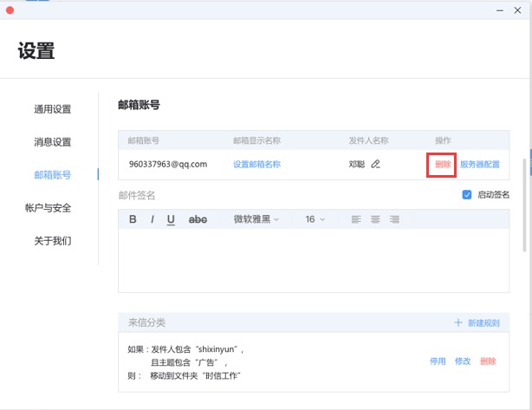Delete the 960337963@qq.com account
The width and height of the screenshot is (532, 410).
click(x=443, y=165)
